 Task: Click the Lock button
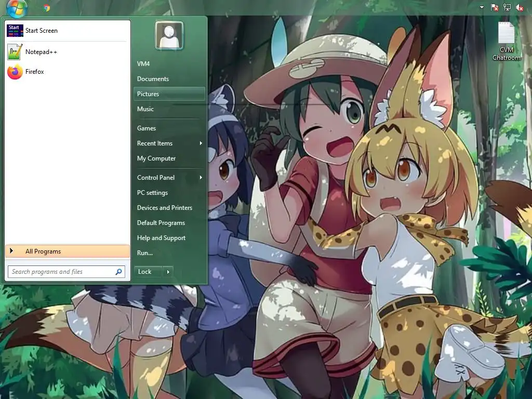149,272
